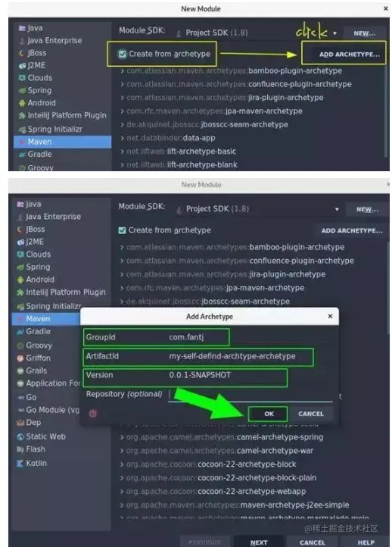
Task: Click the NEXT button at the bottom
Action: (259, 542)
